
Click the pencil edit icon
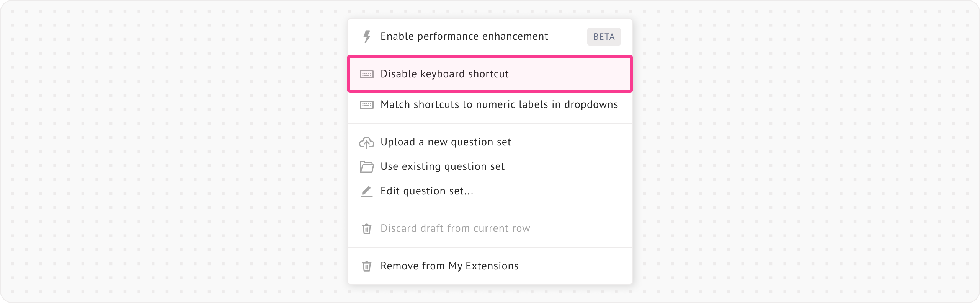[x=367, y=191]
